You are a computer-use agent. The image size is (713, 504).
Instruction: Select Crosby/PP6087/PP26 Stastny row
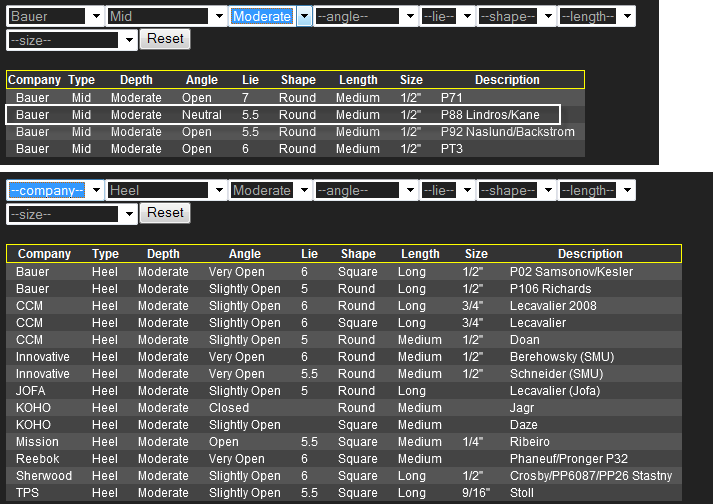344,476
